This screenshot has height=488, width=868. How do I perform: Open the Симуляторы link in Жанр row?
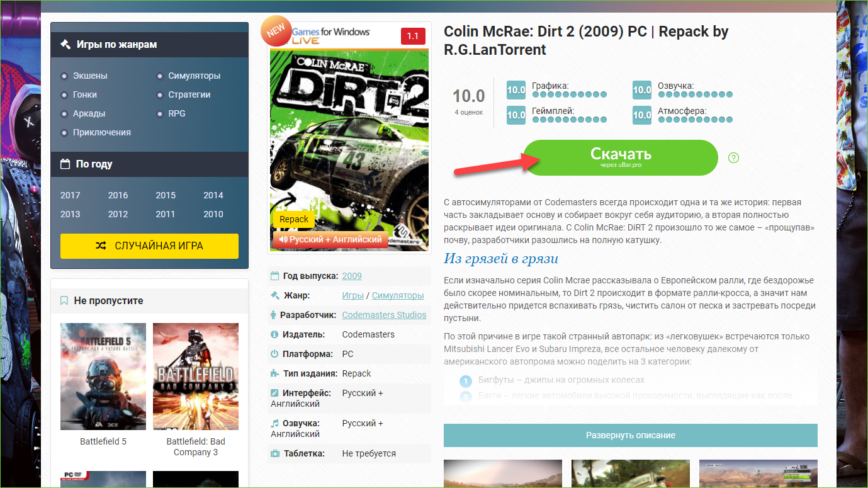398,295
